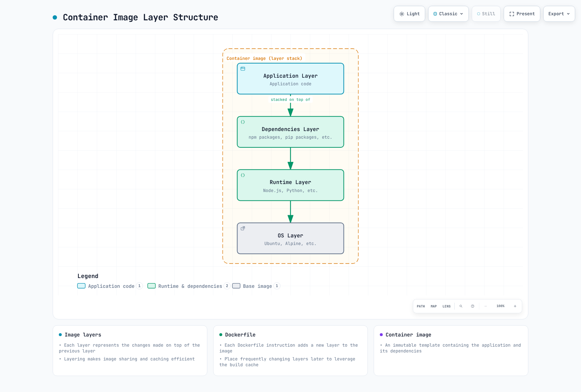Viewport: 581px width, 392px height.
Task: Click the search magnifier icon
Action: [461, 306]
